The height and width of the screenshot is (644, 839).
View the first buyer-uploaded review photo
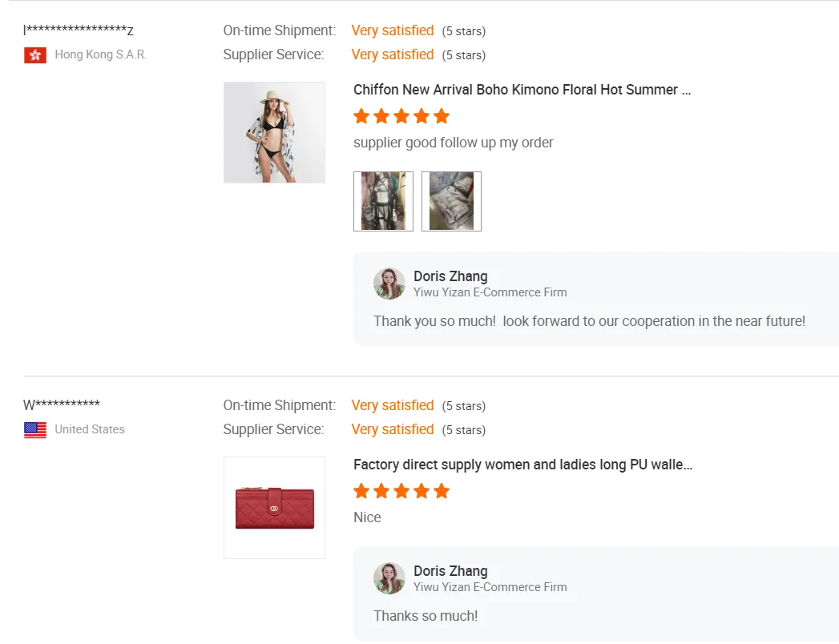[x=383, y=201]
